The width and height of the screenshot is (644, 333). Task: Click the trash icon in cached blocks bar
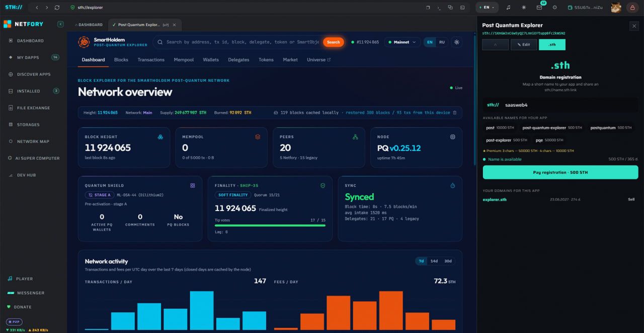click(455, 112)
